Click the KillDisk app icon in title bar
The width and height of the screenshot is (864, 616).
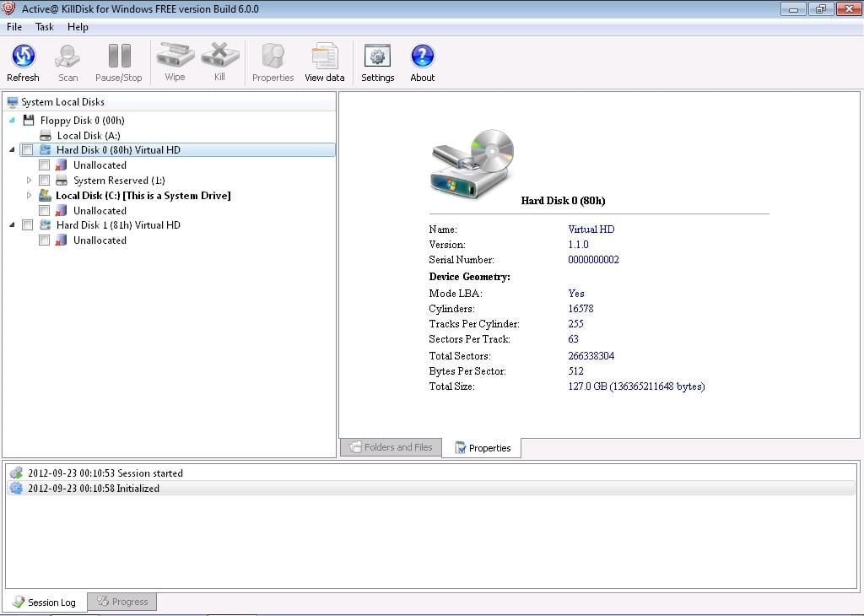pyautogui.click(x=8, y=8)
